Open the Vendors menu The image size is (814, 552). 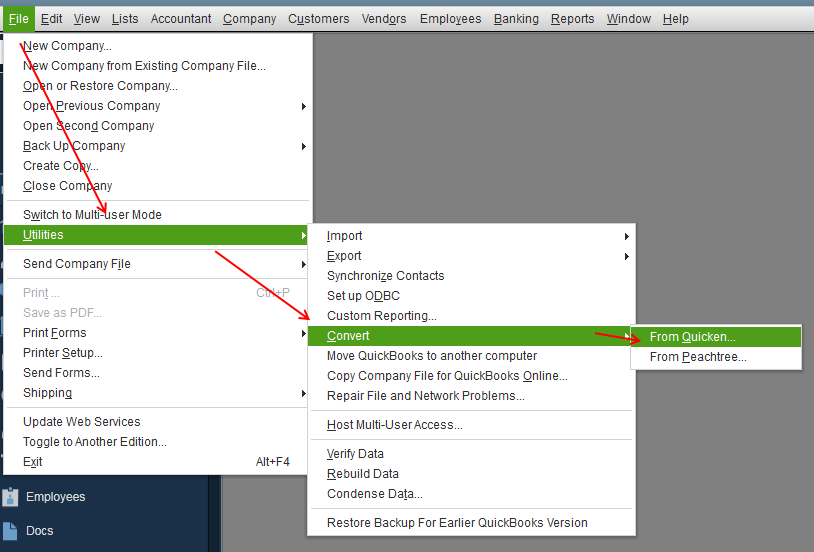(x=384, y=19)
